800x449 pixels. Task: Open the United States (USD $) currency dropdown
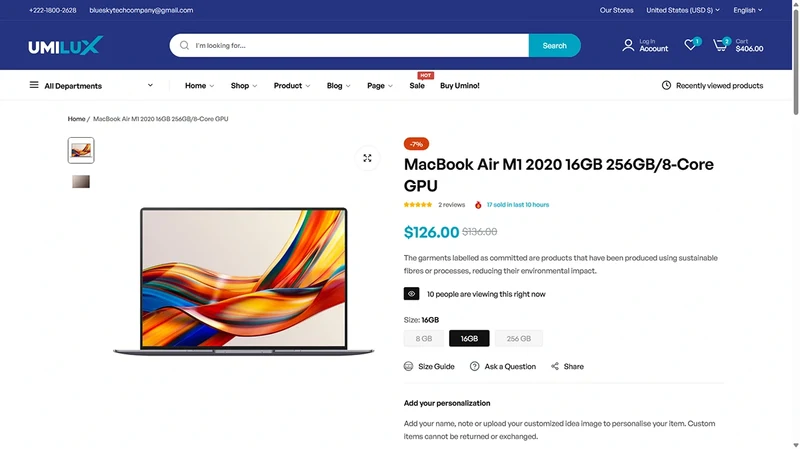[x=683, y=10]
